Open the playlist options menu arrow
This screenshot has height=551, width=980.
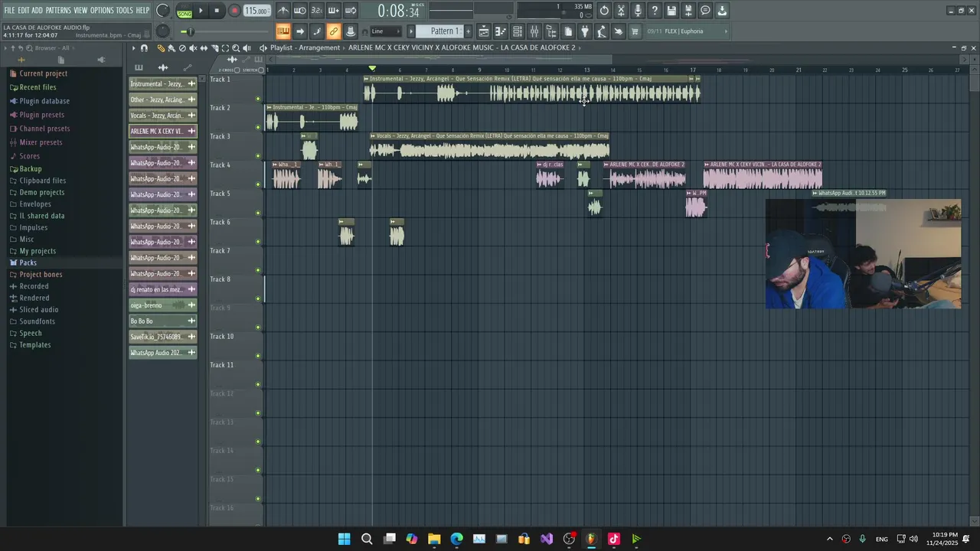(x=133, y=47)
